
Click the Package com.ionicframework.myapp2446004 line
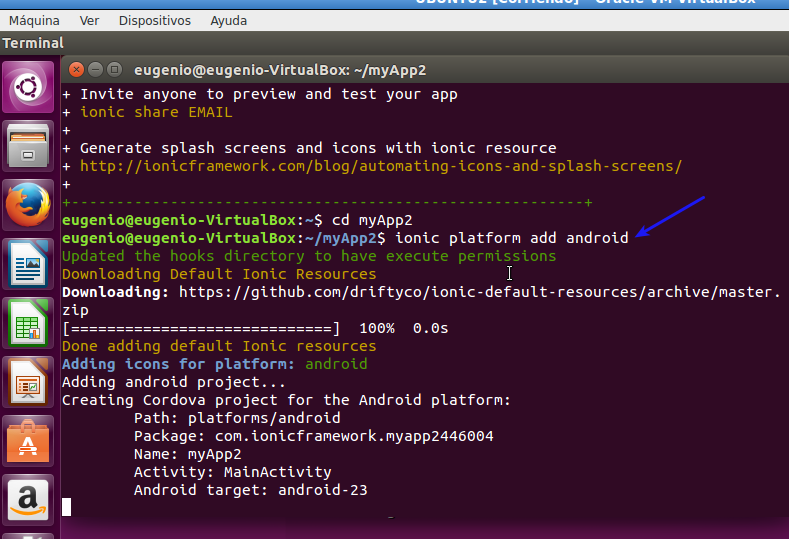pyautogui.click(x=313, y=436)
